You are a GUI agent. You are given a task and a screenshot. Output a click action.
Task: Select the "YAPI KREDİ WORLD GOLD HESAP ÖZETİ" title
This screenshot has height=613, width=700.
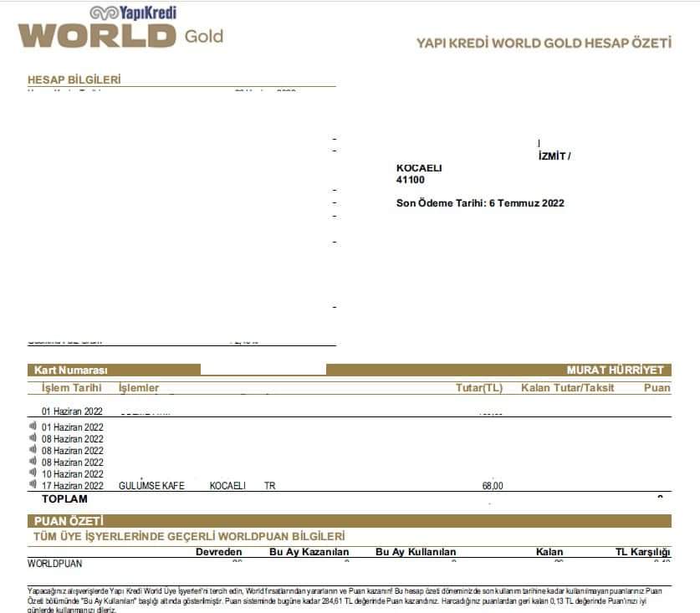point(544,43)
